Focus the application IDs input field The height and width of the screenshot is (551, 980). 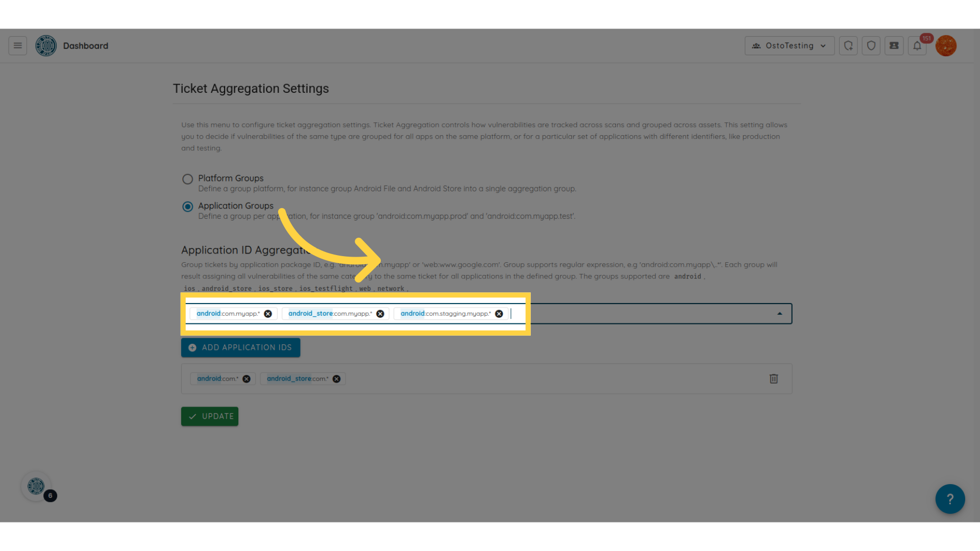638,314
